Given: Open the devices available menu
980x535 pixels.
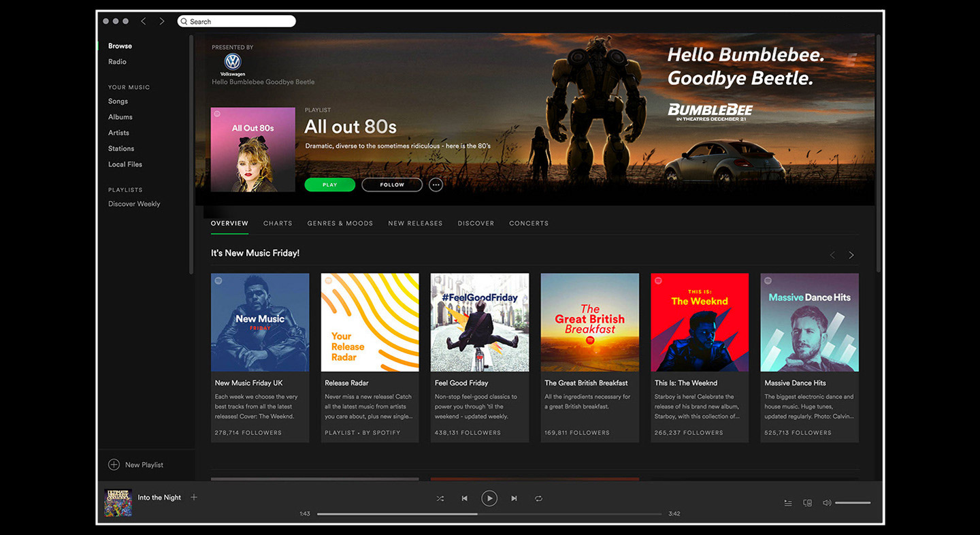Looking at the screenshot, I should point(808,503).
